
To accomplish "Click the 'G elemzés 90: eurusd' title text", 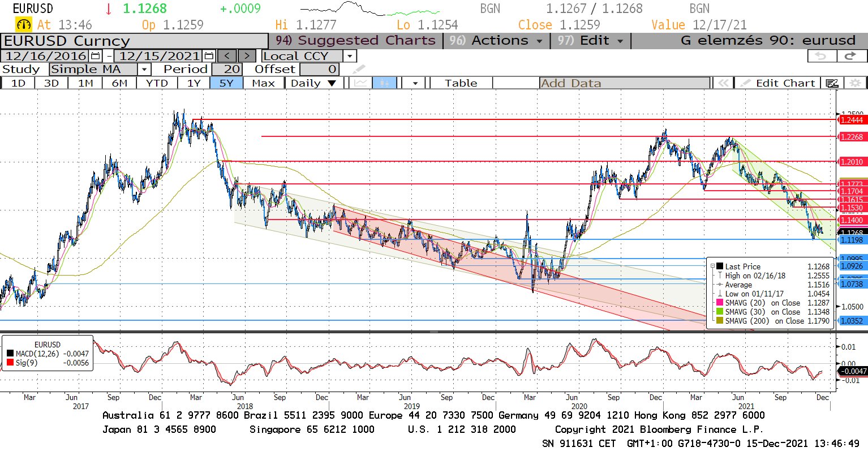I will (768, 41).
